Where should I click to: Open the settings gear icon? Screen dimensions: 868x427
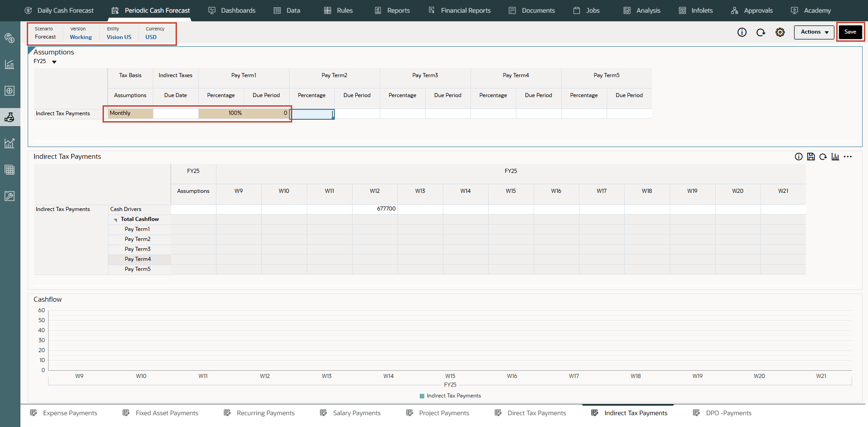(x=780, y=32)
